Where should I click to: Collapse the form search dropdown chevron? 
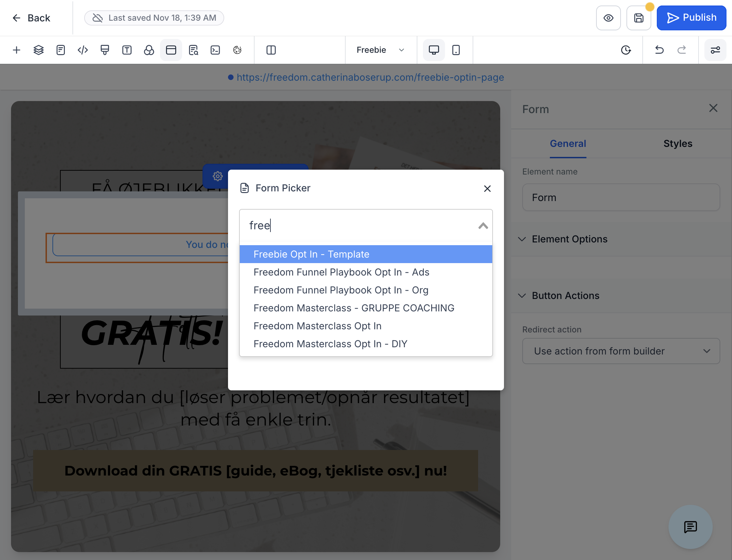tap(483, 226)
